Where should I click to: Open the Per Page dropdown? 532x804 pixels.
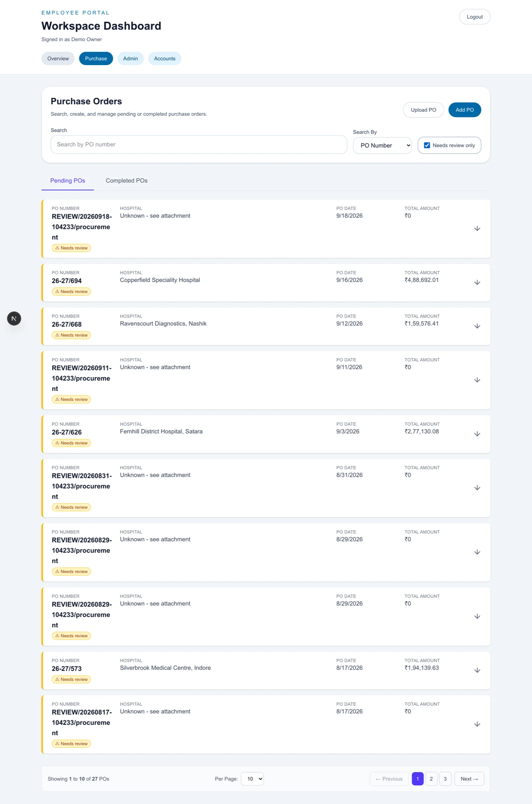(x=252, y=779)
